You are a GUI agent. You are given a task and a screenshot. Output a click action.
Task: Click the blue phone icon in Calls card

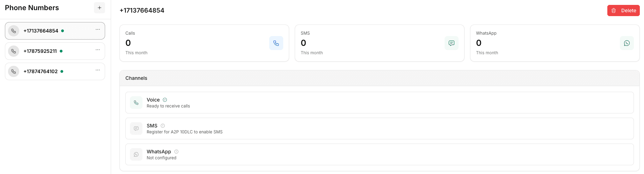click(276, 43)
